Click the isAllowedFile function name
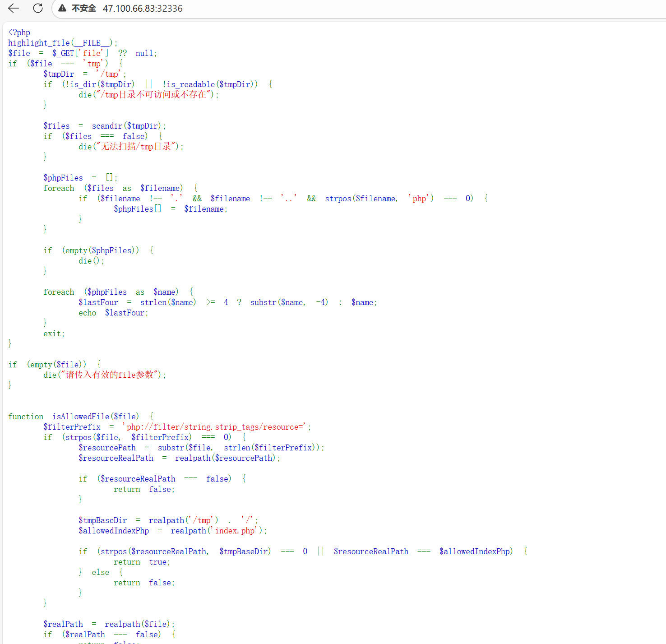The height and width of the screenshot is (644, 666). [x=80, y=416]
